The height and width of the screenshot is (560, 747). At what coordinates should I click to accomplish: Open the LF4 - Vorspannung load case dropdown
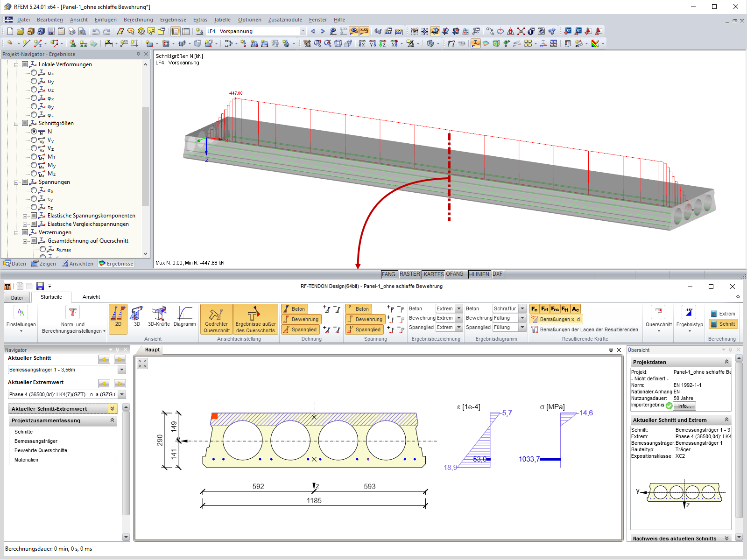coord(303,31)
